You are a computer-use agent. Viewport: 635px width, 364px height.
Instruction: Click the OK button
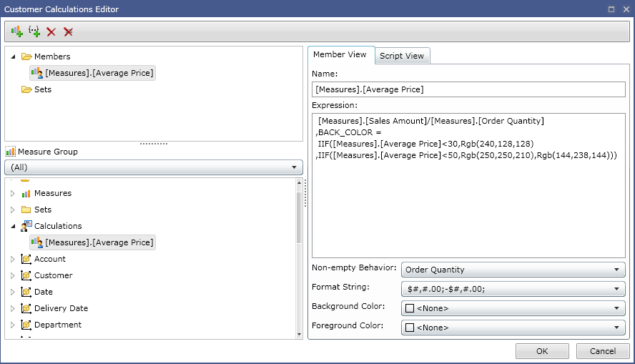542,351
